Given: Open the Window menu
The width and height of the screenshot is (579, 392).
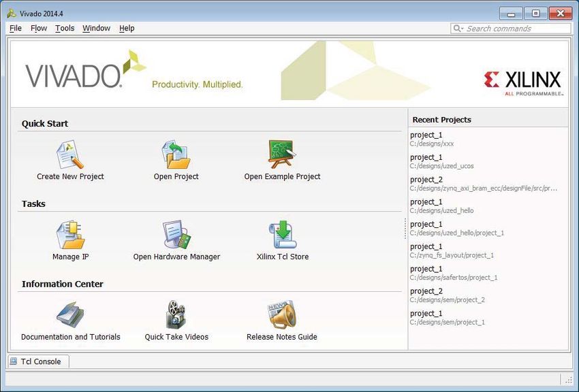Looking at the screenshot, I should [96, 28].
